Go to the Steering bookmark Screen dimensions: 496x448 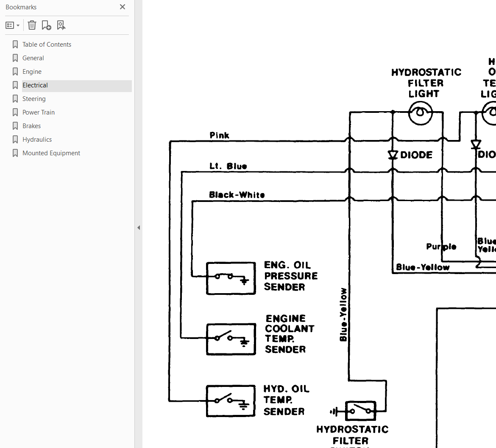pyautogui.click(x=34, y=99)
